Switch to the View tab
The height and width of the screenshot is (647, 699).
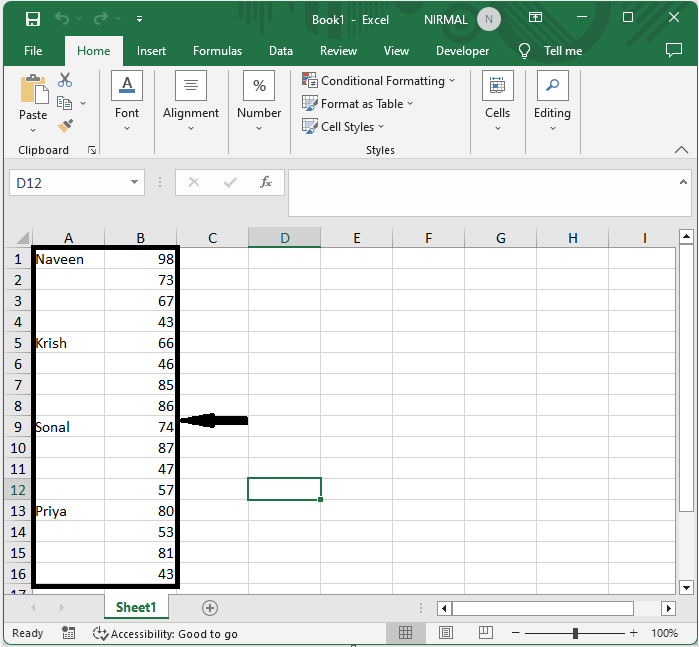coord(396,51)
